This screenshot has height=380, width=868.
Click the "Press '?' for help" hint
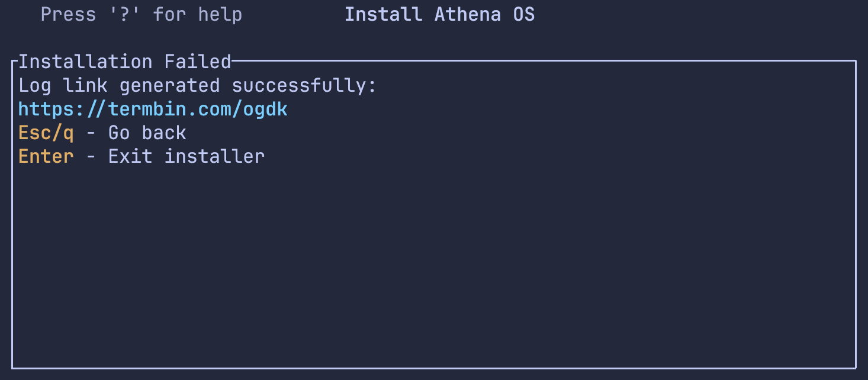[x=141, y=14]
